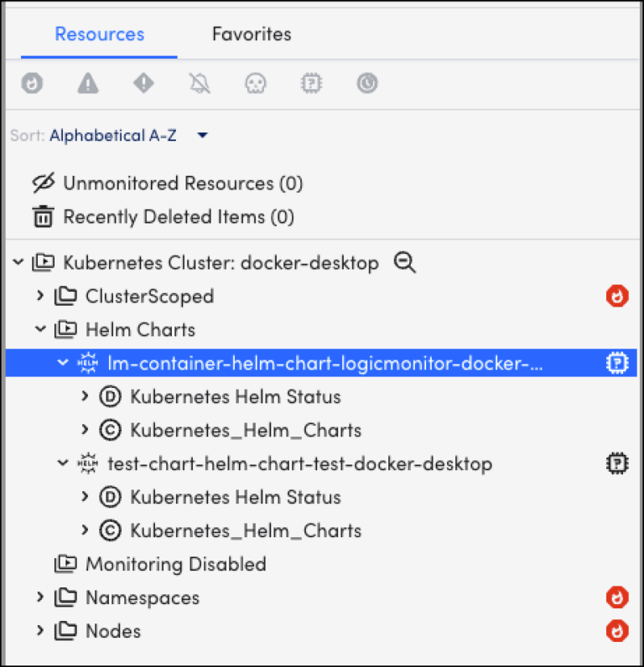
Task: Click the dead resources skull filter icon
Action: point(255,83)
